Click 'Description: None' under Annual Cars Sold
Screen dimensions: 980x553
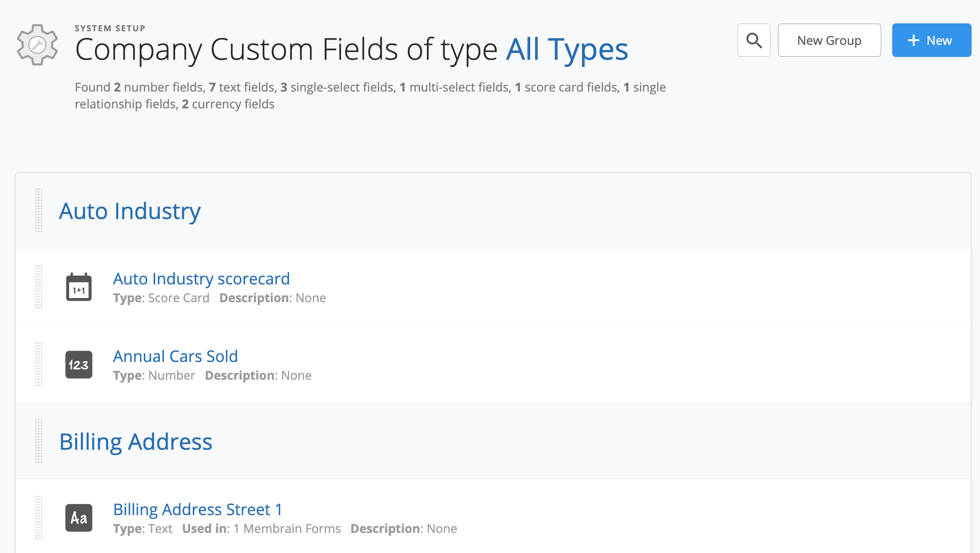[x=258, y=376]
